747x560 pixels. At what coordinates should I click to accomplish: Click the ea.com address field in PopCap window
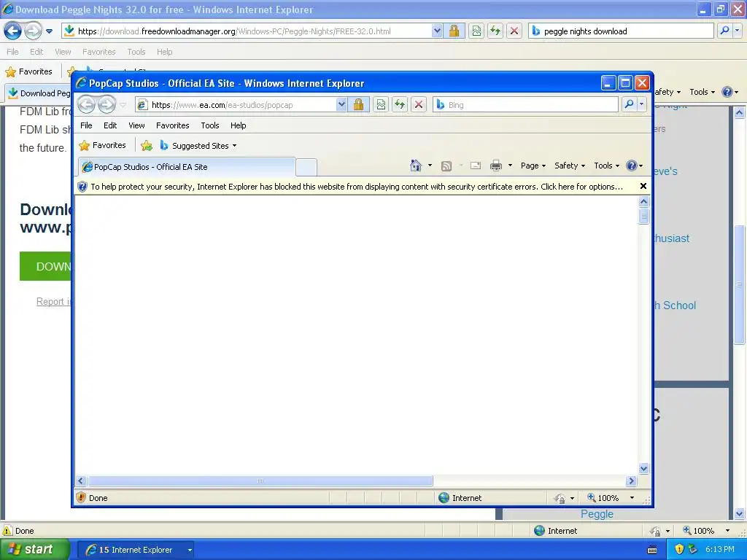[242, 105]
